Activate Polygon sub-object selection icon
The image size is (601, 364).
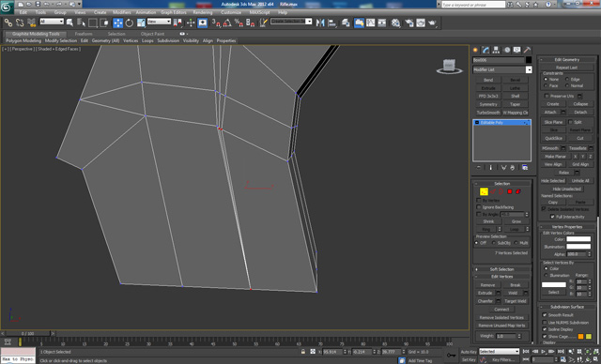click(x=510, y=191)
